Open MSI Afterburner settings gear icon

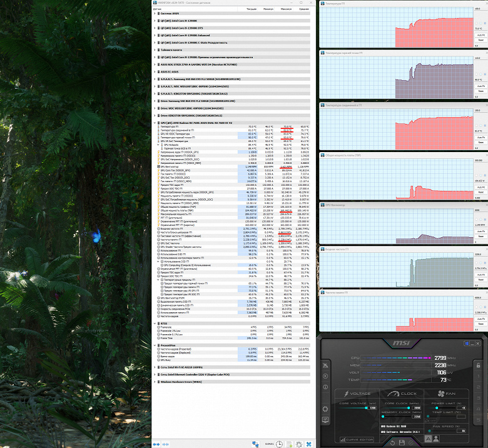tap(325, 409)
